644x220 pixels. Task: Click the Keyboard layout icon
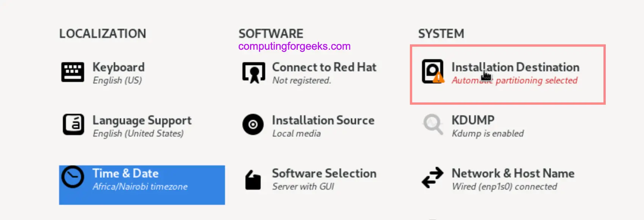[72, 72]
